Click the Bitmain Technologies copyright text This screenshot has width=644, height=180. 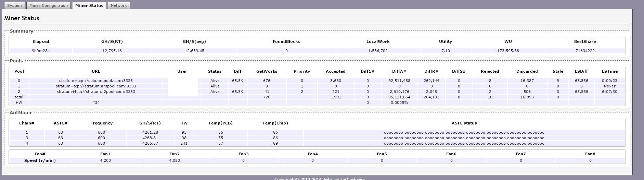320,179
